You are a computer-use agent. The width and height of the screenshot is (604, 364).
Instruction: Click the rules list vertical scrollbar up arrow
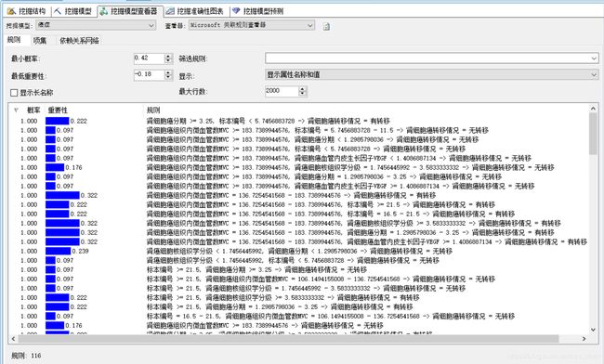point(593,109)
